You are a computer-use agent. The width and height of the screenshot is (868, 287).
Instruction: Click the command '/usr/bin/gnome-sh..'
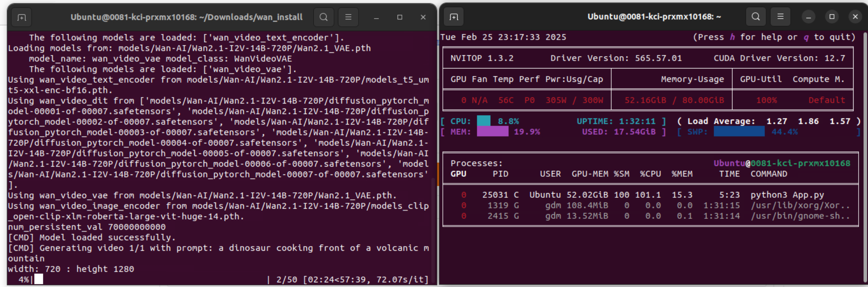pos(800,216)
